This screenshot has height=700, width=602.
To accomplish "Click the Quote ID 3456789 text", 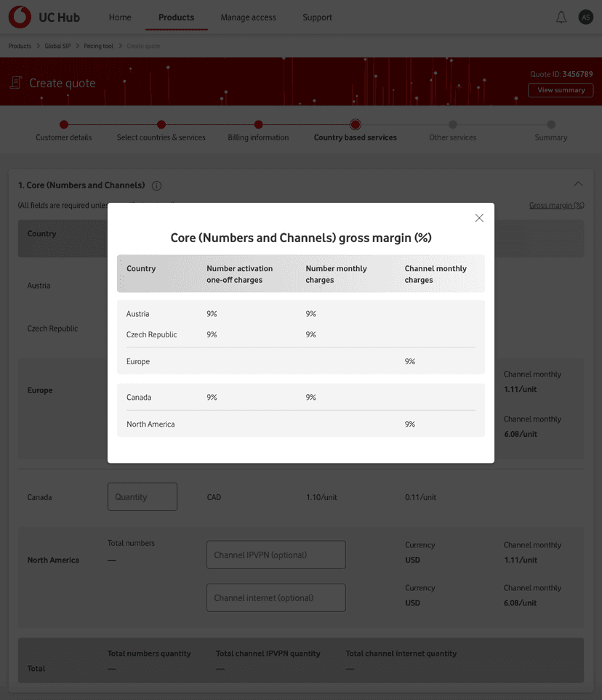I will point(561,74).
